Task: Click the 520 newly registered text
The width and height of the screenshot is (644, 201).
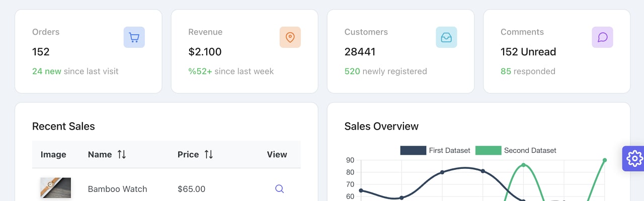Action: coord(385,71)
